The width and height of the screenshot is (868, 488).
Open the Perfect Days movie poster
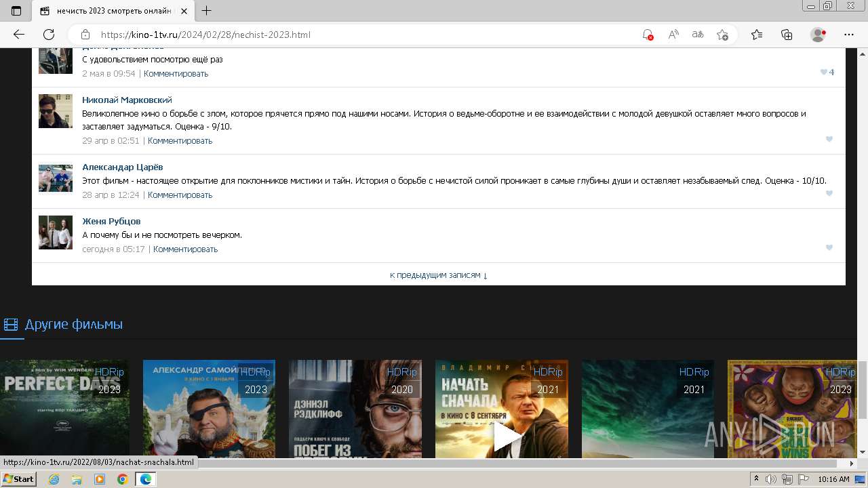[64, 409]
